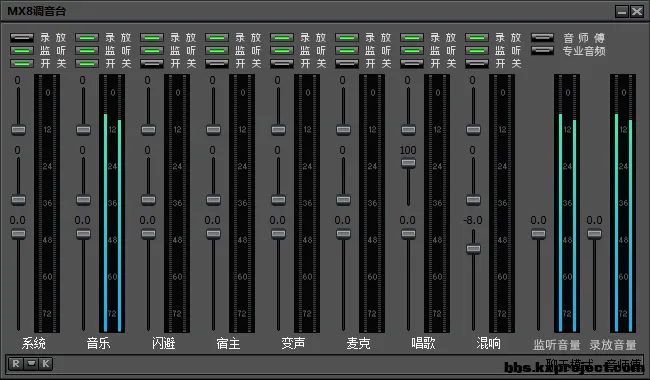Click the topmost slider handle of 混响 channel

coord(473,130)
